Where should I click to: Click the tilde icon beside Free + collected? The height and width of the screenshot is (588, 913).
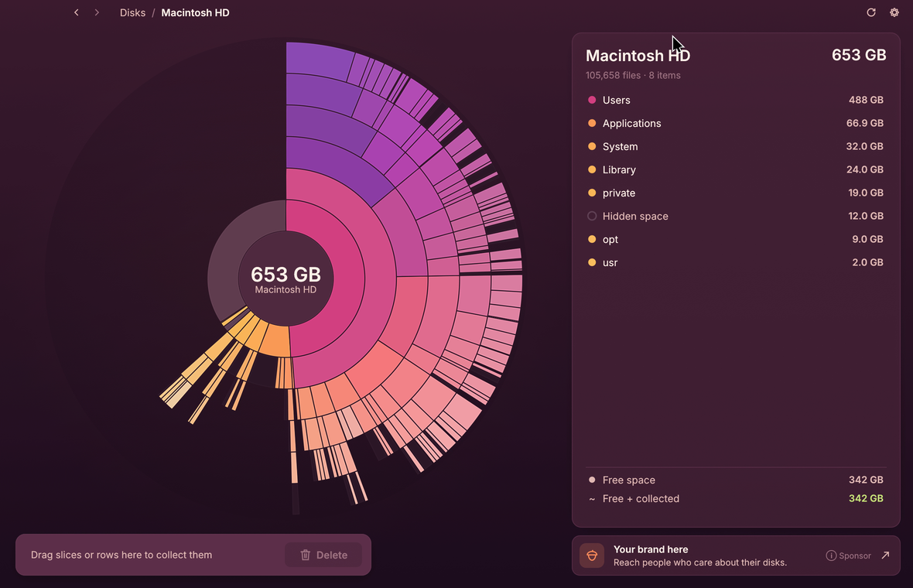592,500
